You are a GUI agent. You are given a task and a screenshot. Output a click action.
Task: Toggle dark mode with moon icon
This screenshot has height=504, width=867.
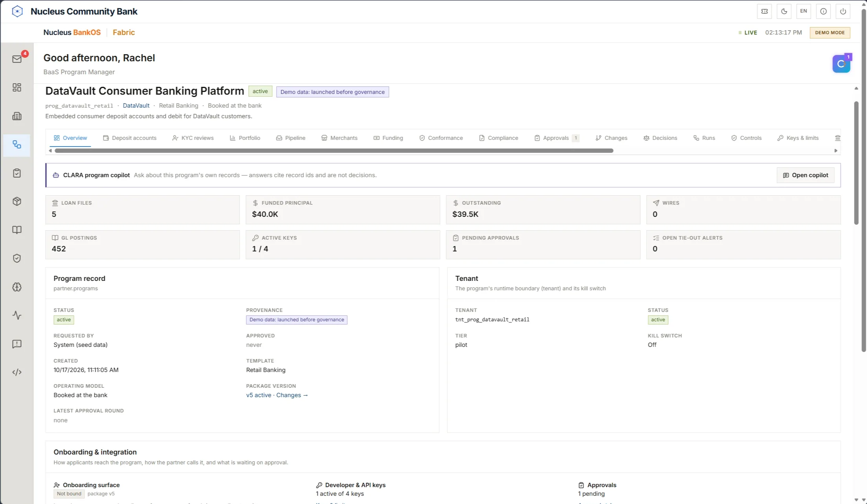coord(784,11)
